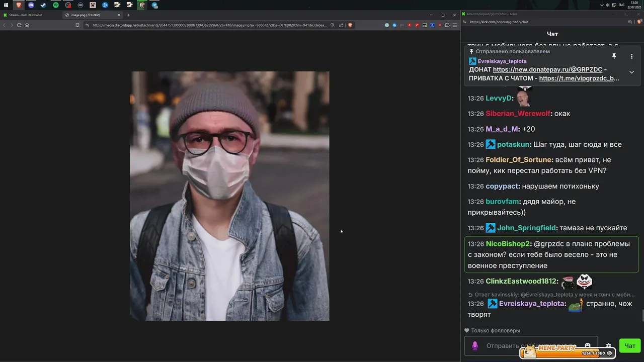Screen dimensions: 644x362
Task: Open the t.me vipgrpzdc link
Action: coord(579,78)
